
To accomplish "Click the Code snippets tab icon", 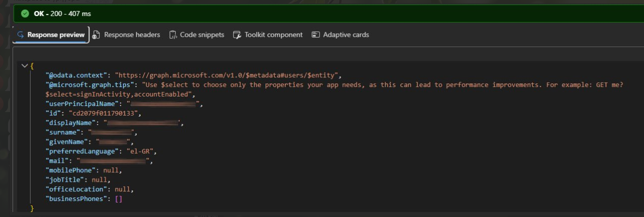I will click(173, 35).
